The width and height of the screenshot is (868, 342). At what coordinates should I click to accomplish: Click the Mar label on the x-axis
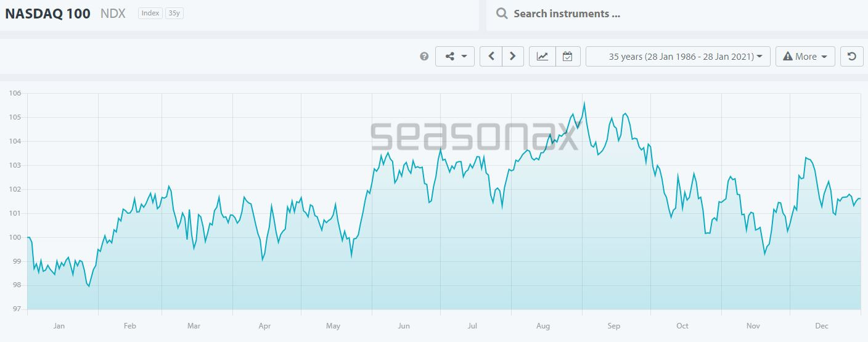pos(194,326)
